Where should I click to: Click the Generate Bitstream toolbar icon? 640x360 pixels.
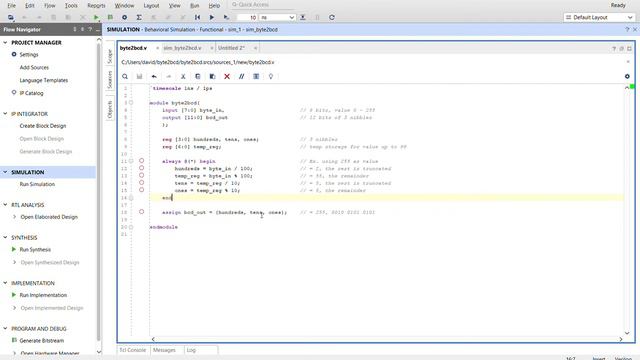pos(110,18)
